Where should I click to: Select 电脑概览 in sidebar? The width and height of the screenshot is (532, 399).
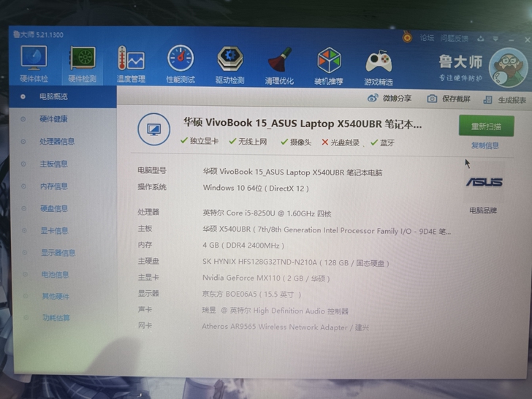tap(63, 96)
